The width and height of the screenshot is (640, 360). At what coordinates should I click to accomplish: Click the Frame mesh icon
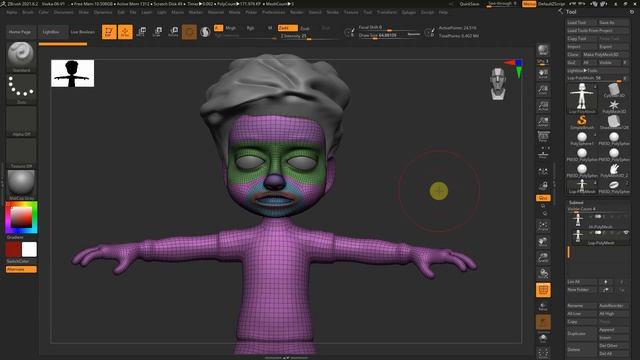543,226
